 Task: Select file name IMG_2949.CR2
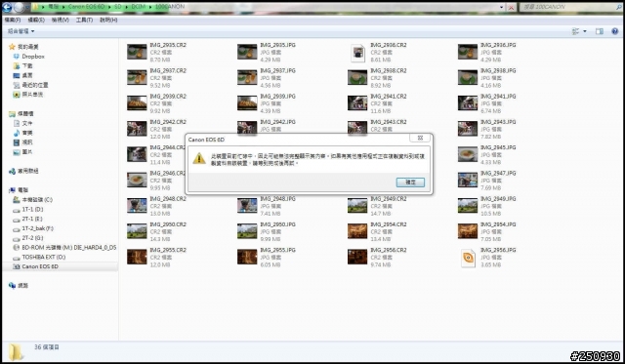click(389, 198)
